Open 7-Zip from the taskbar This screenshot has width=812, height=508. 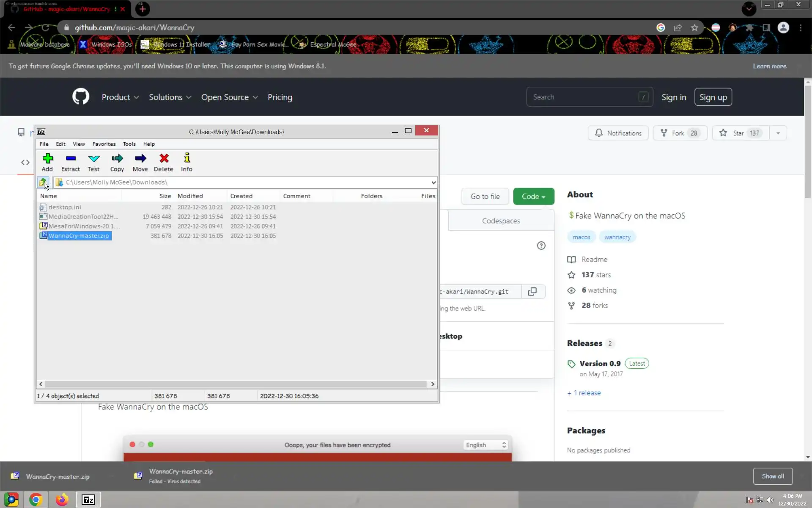pos(88,500)
